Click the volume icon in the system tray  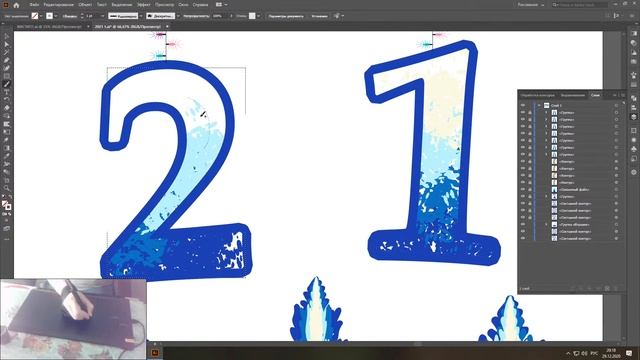pos(584,353)
